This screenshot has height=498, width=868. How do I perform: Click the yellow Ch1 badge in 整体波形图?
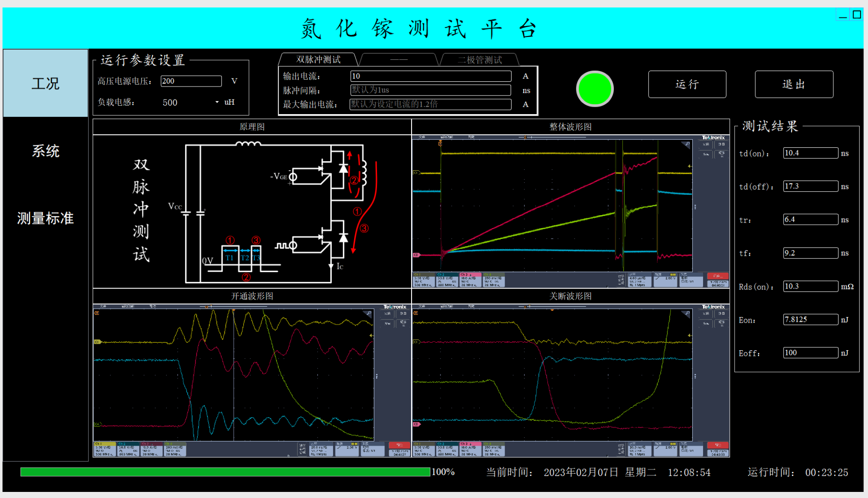coord(424,280)
